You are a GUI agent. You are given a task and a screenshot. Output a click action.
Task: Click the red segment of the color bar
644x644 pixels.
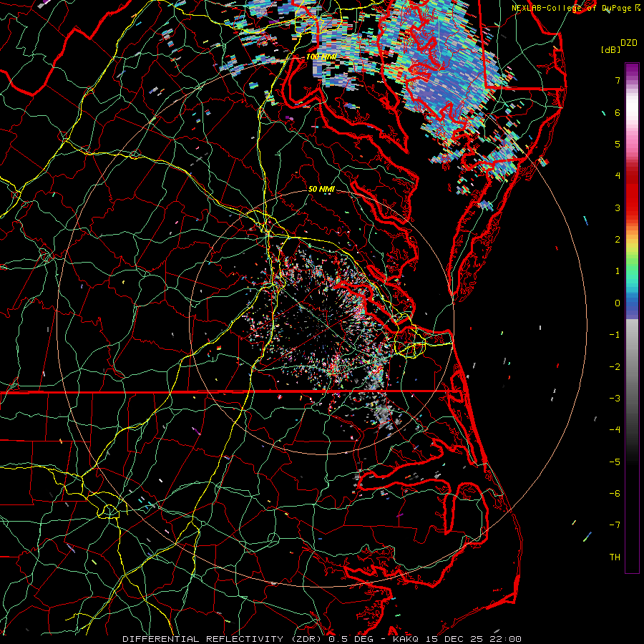click(632, 197)
